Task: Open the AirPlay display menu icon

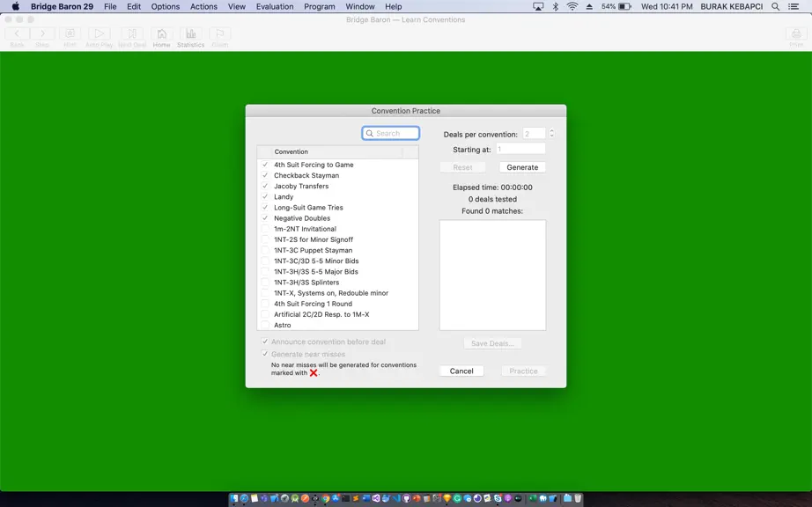Action: point(539,6)
